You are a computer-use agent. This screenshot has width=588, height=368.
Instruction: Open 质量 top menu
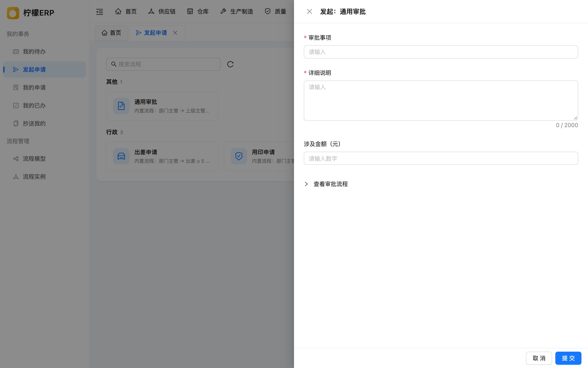pyautogui.click(x=275, y=11)
